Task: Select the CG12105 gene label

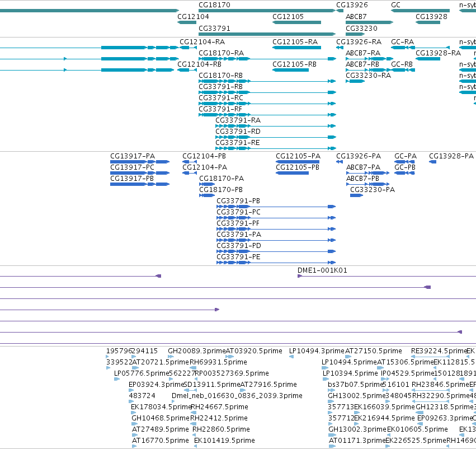Action: point(288,17)
